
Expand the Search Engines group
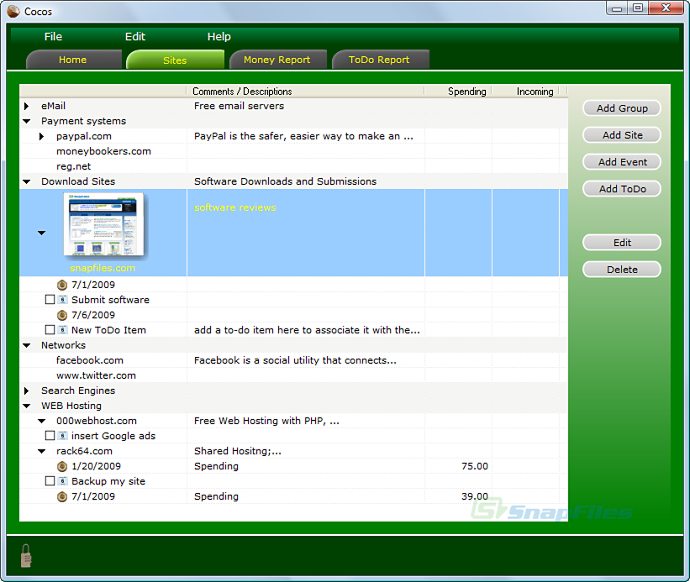click(26, 391)
